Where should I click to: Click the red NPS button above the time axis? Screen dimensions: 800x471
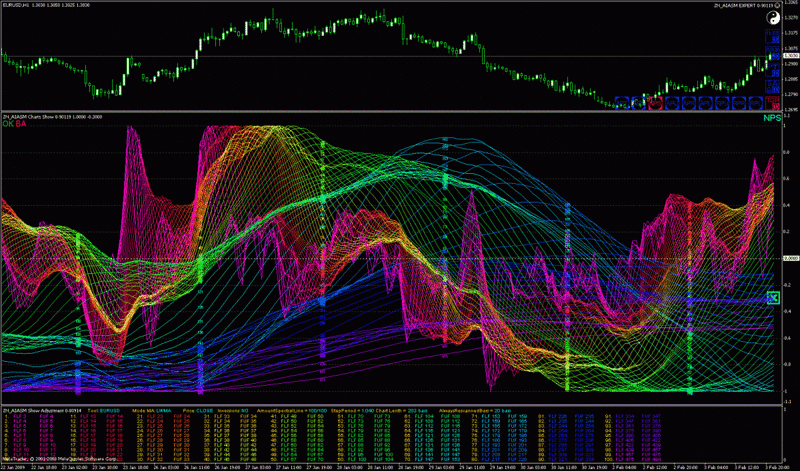tap(656, 102)
